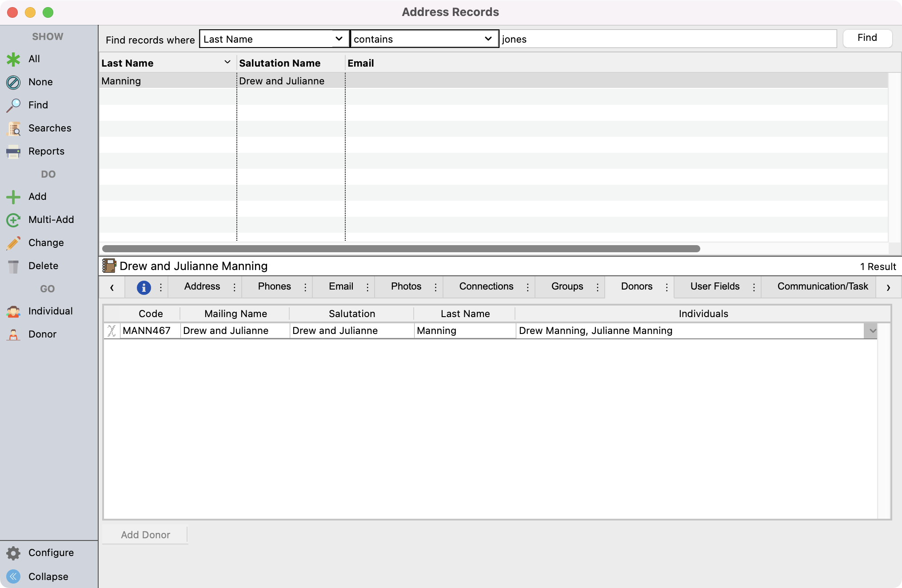Open the blue info tab icon
This screenshot has height=588, width=902.
pyautogui.click(x=144, y=287)
